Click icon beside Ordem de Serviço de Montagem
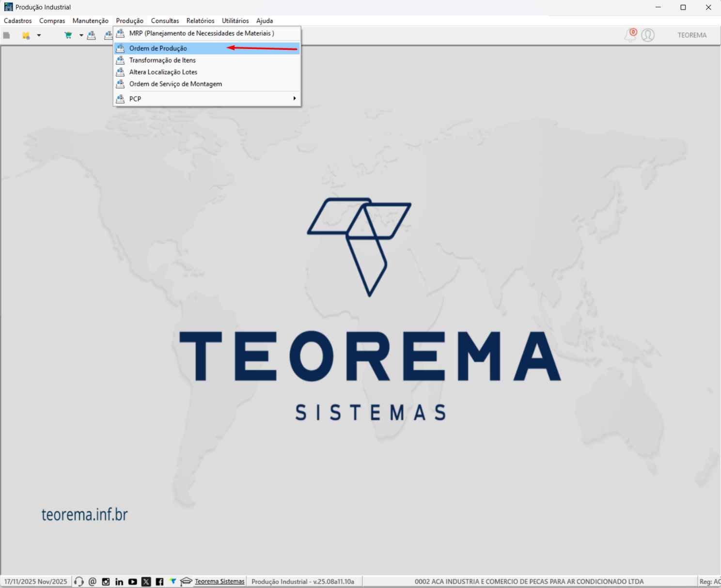The image size is (721, 588). pyautogui.click(x=120, y=84)
